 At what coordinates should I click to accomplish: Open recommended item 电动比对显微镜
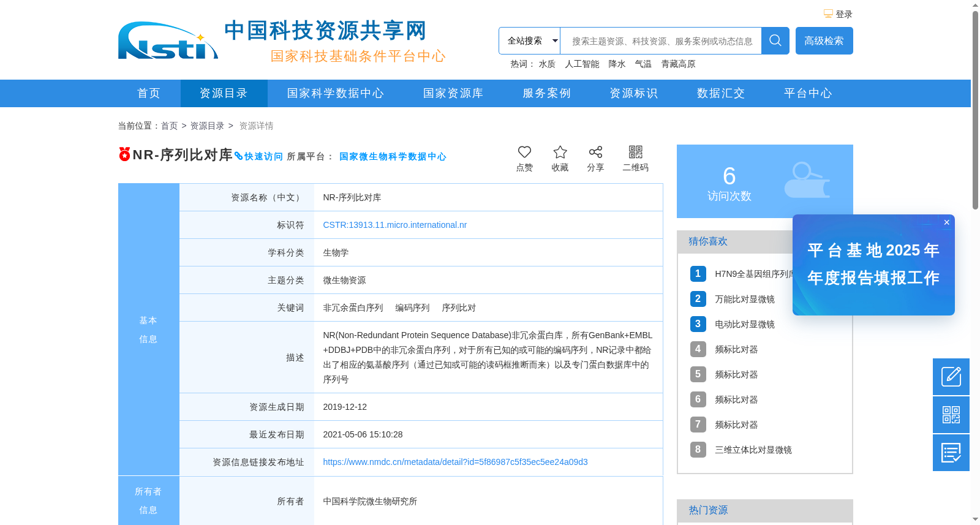(x=745, y=324)
